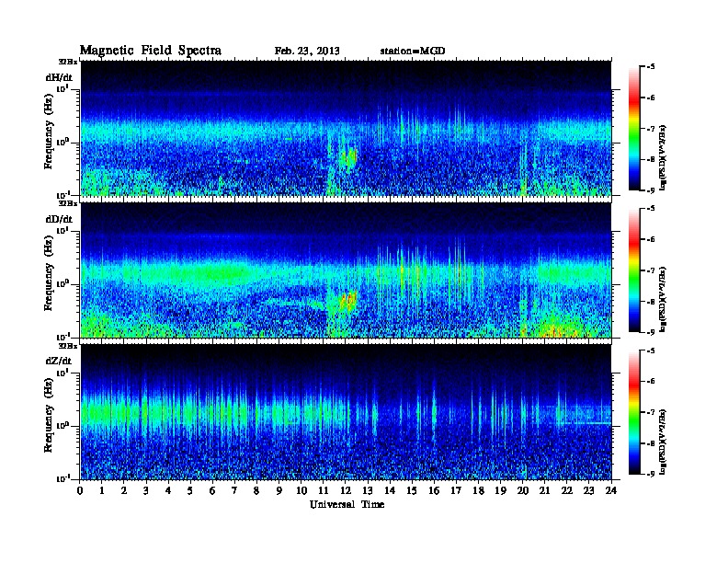Screen dimensions: 728x563
Task: Click hour 1 on the time axis
Action: pyautogui.click(x=102, y=490)
